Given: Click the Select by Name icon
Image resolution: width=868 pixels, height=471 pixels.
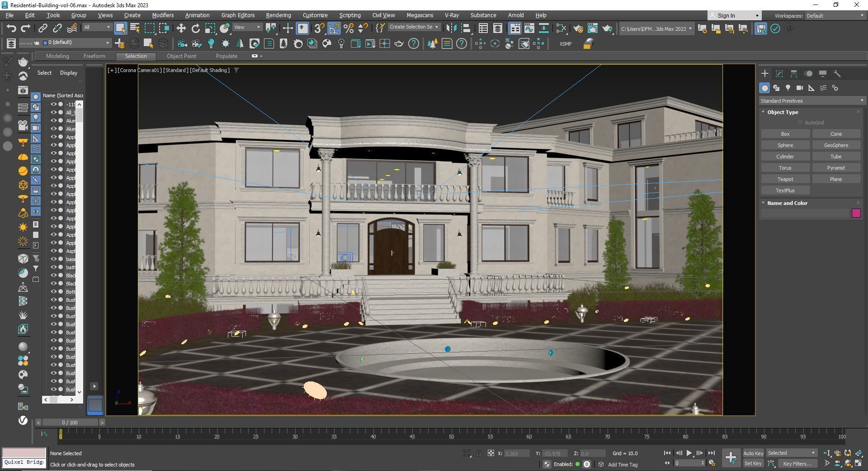Looking at the screenshot, I should coord(135,29).
